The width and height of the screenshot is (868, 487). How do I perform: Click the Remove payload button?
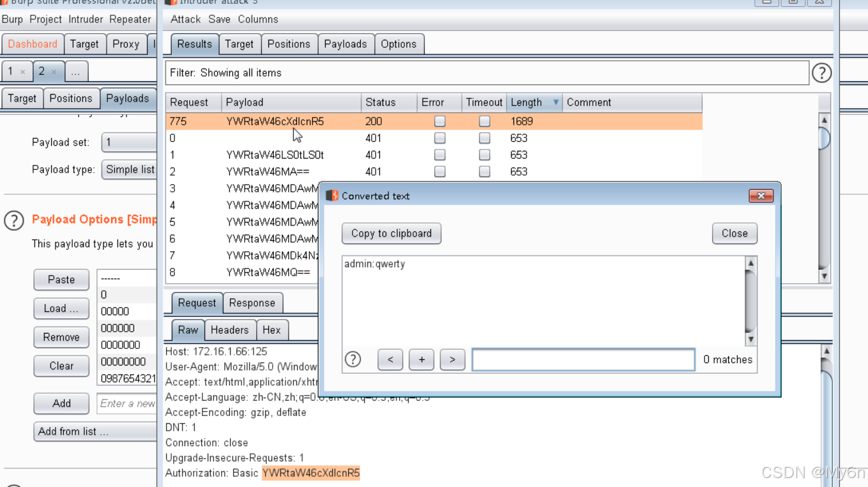[x=61, y=337]
